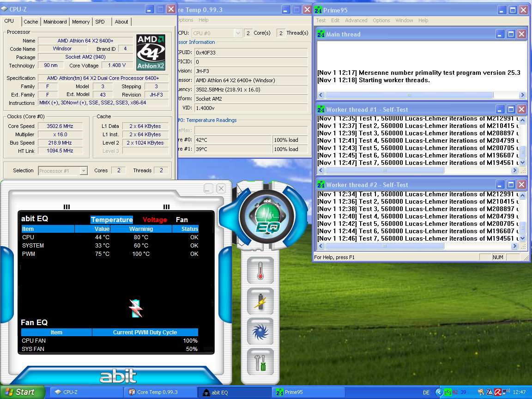532x399 pixels.
Task: Click the Z tray icon
Action: tap(490, 392)
